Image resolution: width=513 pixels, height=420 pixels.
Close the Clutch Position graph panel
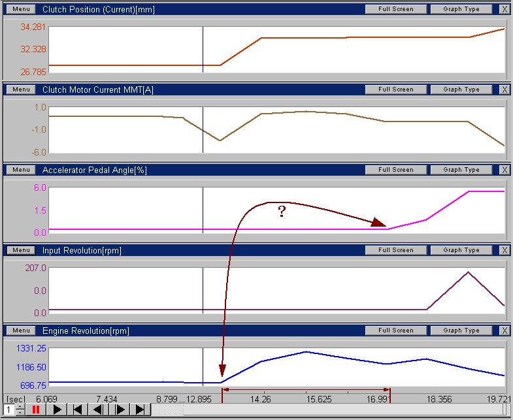pyautogui.click(x=504, y=9)
